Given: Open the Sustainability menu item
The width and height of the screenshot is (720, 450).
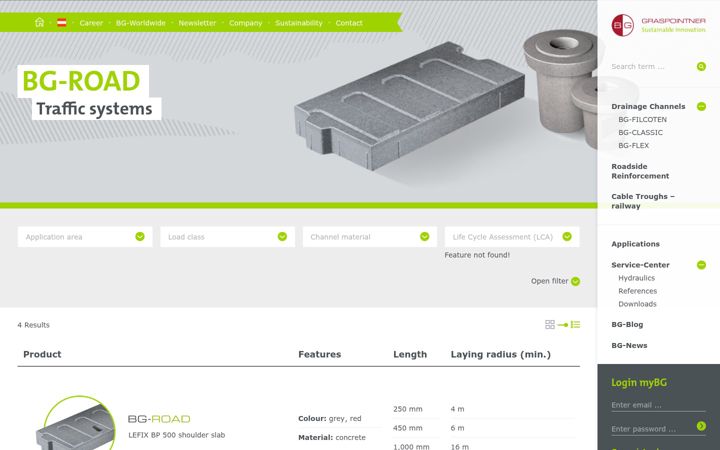Looking at the screenshot, I should click(298, 23).
